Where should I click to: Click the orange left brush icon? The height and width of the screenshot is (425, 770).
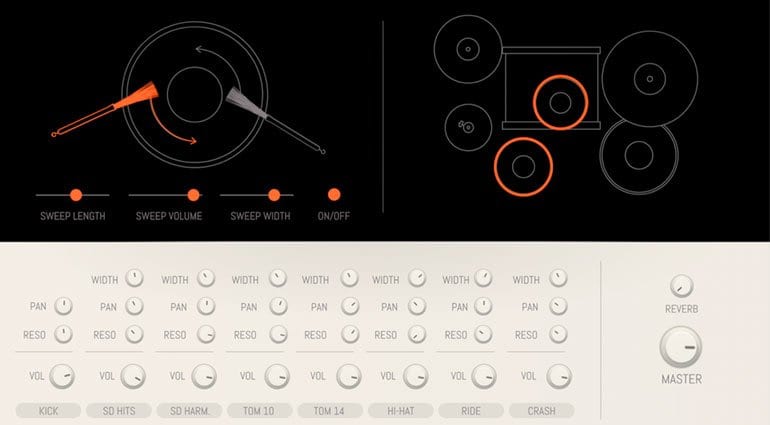tap(105, 109)
